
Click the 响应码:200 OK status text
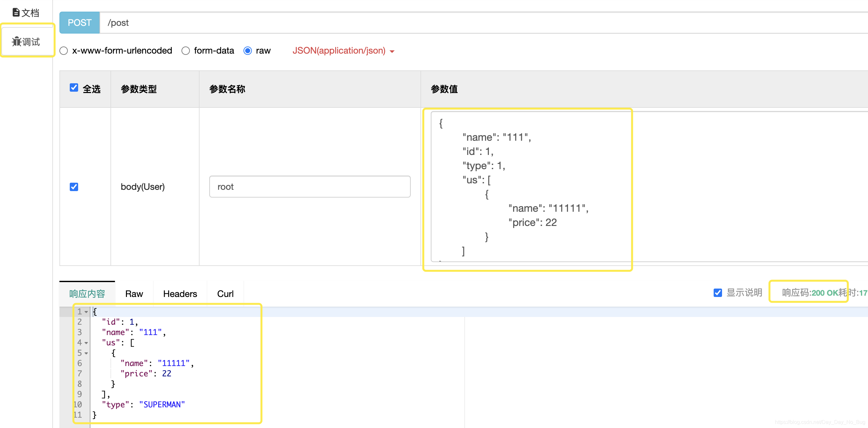tap(810, 293)
